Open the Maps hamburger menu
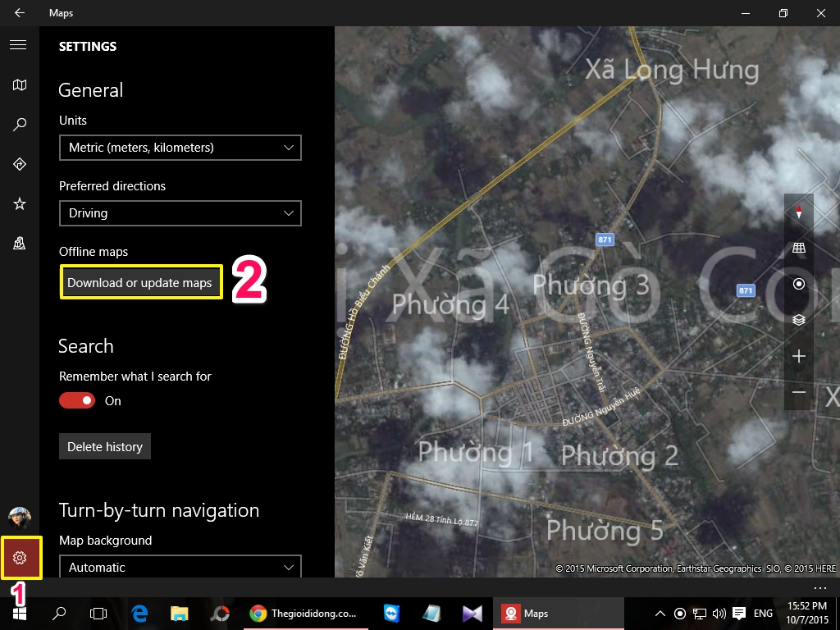Image resolution: width=840 pixels, height=630 pixels. pos(19,44)
